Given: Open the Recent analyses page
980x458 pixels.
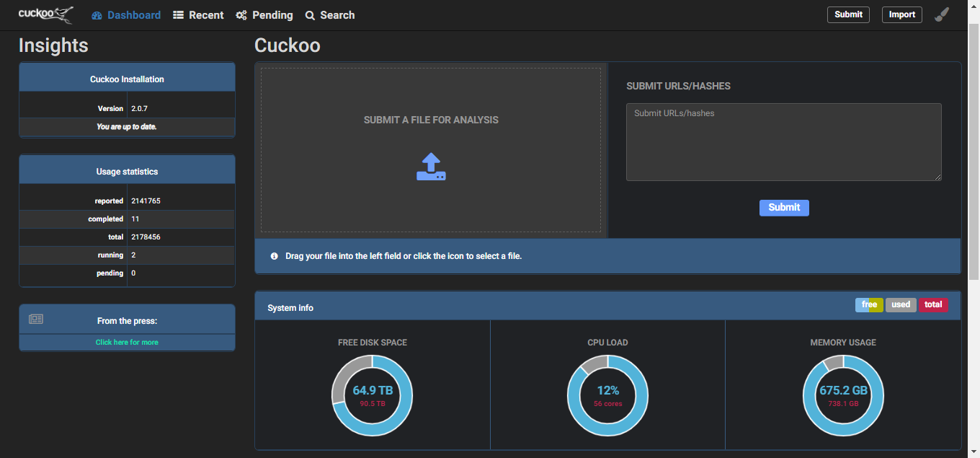Looking at the screenshot, I should [198, 15].
